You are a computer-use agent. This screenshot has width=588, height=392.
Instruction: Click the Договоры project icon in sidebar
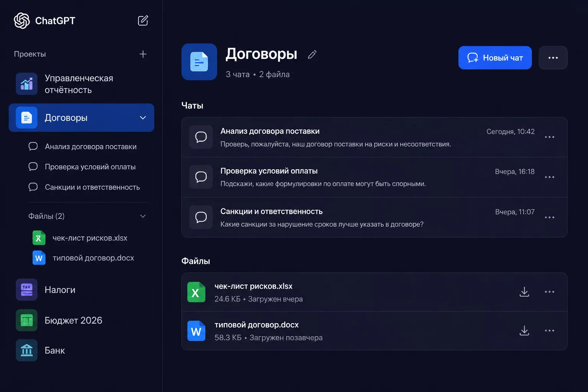tap(26, 118)
